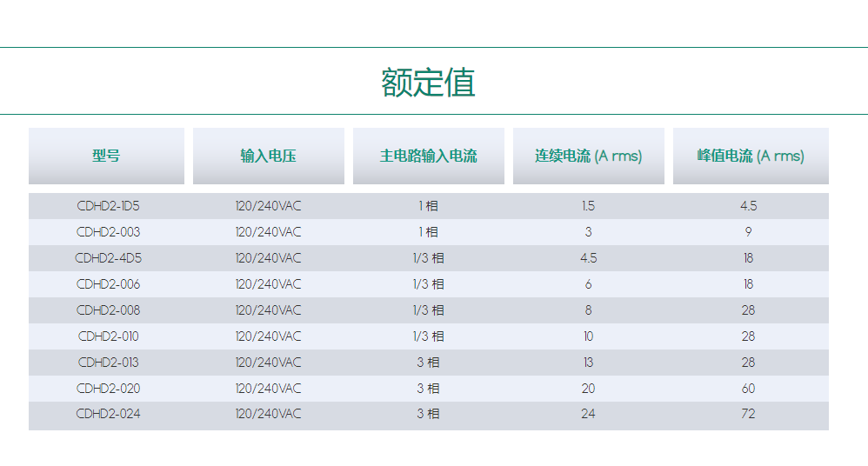868x466 pixels.
Task: Select the 3 相 cell for CDHD2-013
Action: click(x=428, y=363)
